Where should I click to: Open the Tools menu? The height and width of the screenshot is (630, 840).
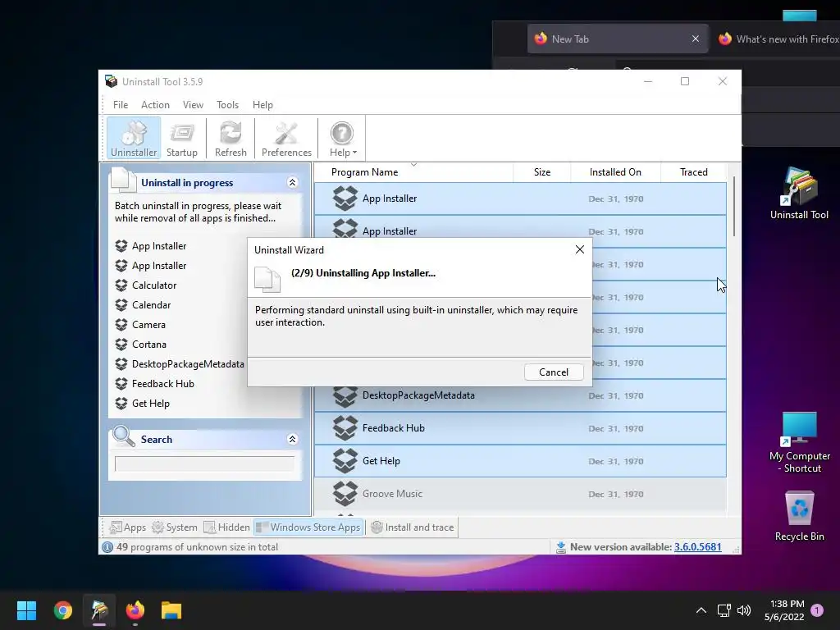(x=228, y=104)
